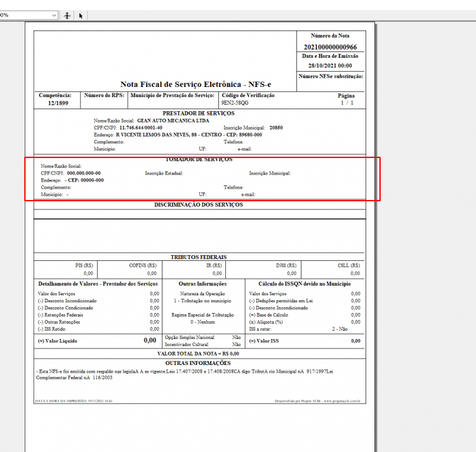Click the emission date 28/10/2021 00:00
Screen dimensions: 476x452
(x=330, y=65)
